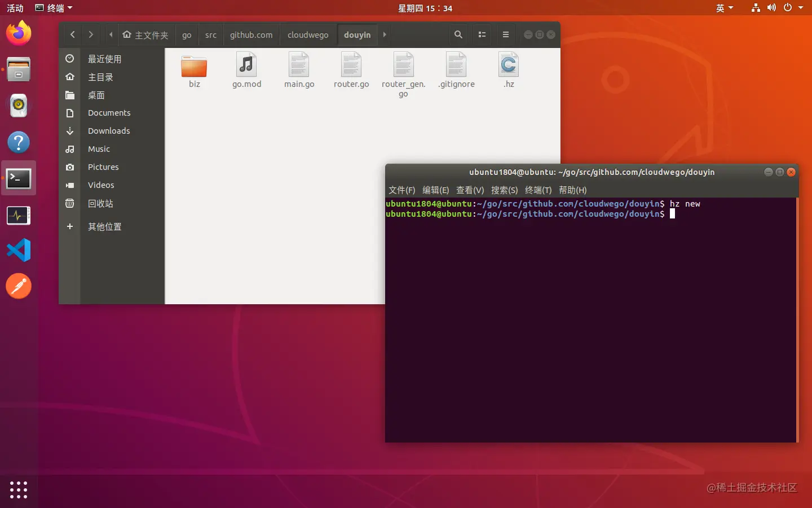812x508 pixels.
Task: Open the network status icon
Action: [x=756, y=8]
